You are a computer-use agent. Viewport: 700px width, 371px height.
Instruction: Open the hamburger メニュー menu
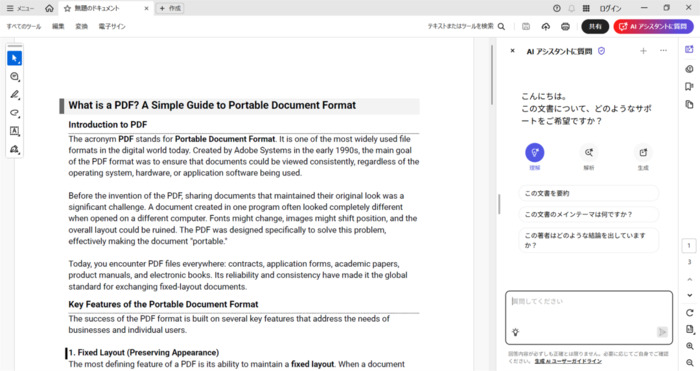coord(20,8)
